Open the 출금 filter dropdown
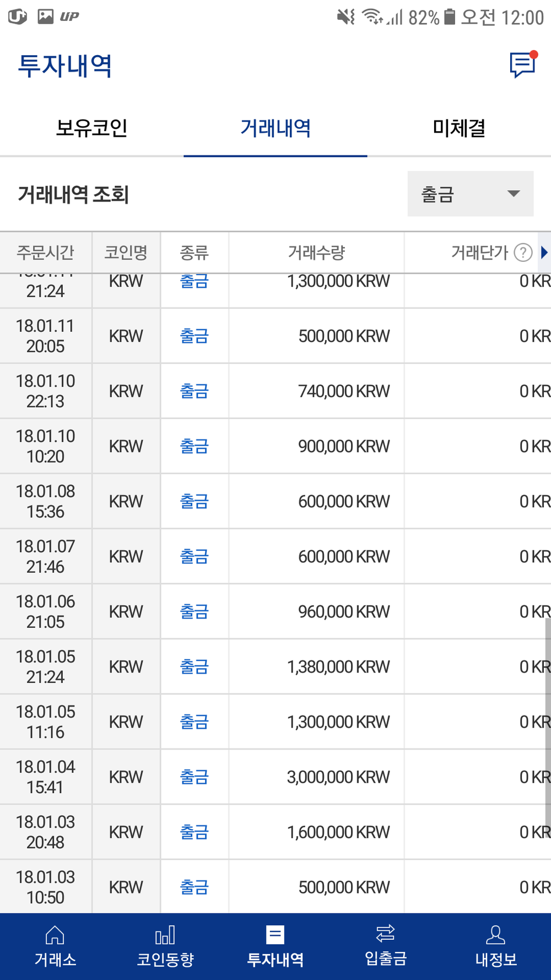Screen dimensions: 551x980 tap(470, 193)
